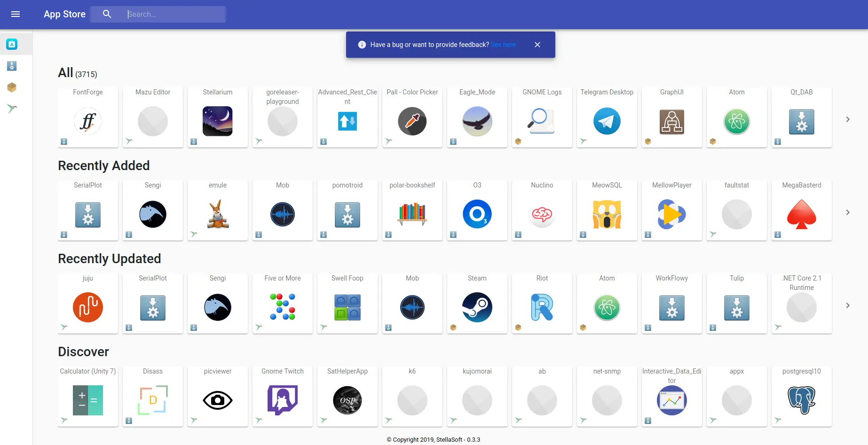Click the All (3715) section heading
Screen dimensions: 868x445
tap(77, 72)
